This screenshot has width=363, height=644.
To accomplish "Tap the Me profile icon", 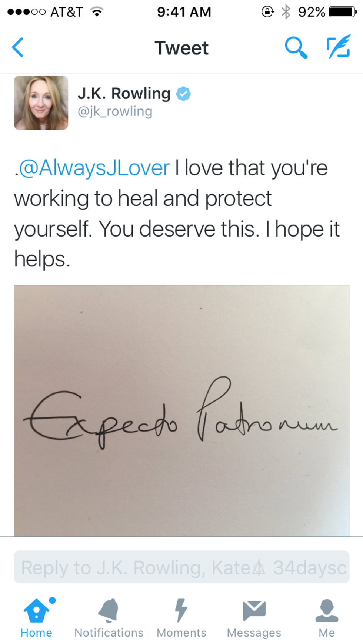I will pyautogui.click(x=327, y=611).
